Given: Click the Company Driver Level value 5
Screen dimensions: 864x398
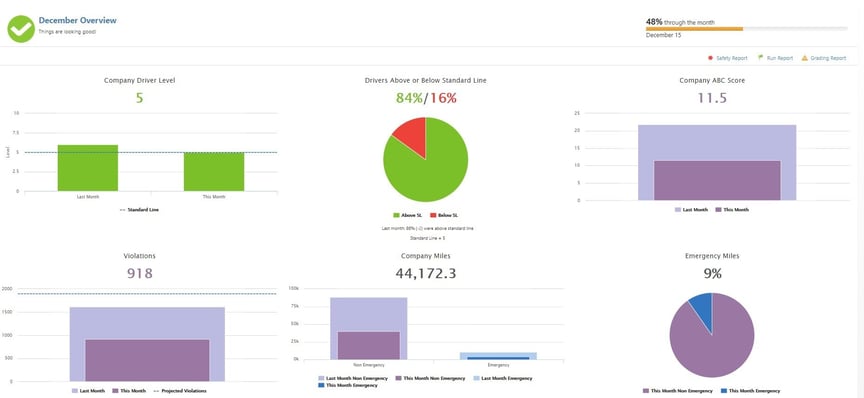Looking at the screenshot, I should coord(139,99).
